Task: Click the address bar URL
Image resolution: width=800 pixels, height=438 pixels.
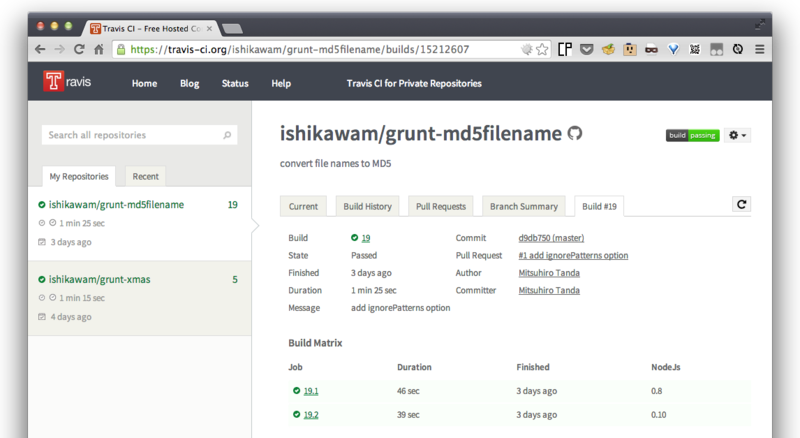Action: point(299,50)
